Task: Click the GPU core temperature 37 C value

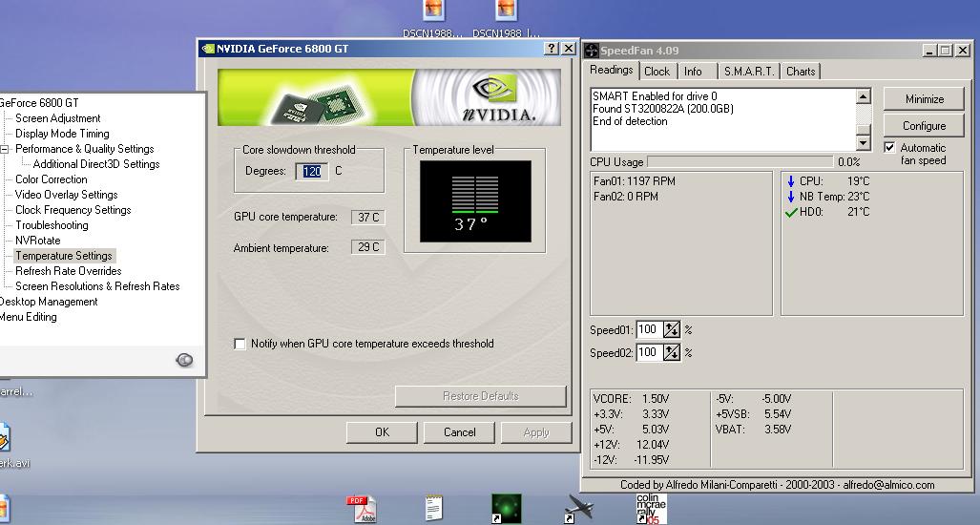Action: (368, 218)
